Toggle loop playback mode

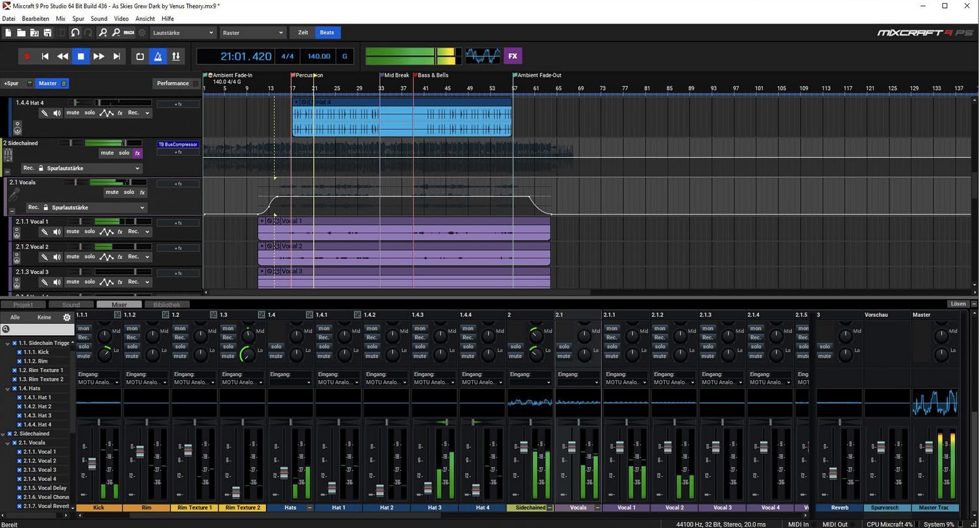tap(140, 56)
